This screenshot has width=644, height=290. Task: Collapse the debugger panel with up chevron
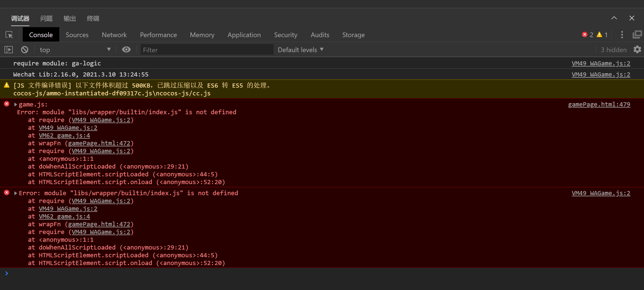614,18
